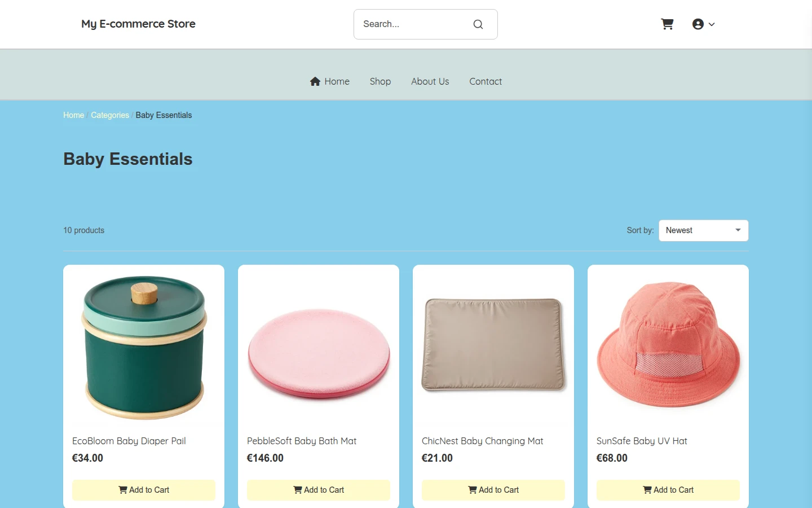Screen dimensions: 812x508
Task: Open the EcoBloom Baby Diaper Pail title
Action: pyautogui.click(x=129, y=441)
